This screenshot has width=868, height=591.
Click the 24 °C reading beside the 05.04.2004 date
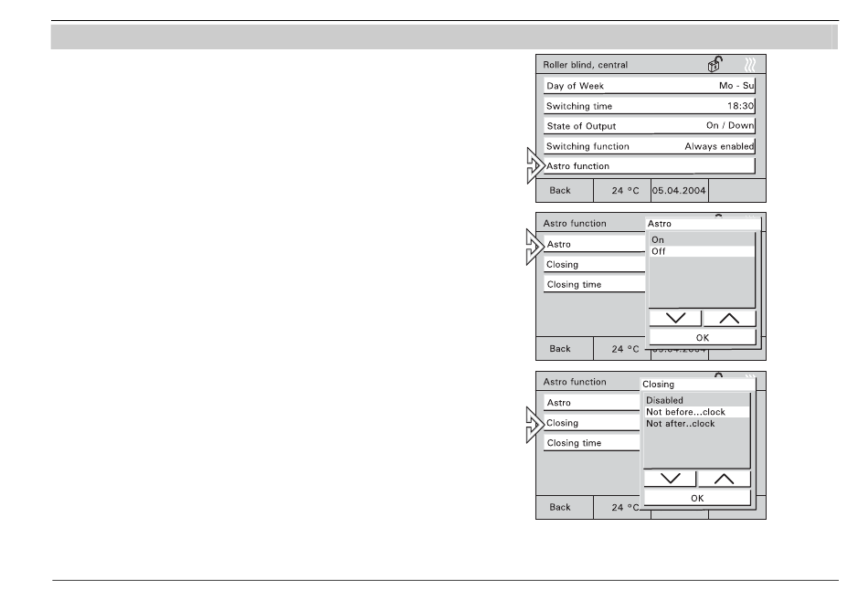point(622,190)
